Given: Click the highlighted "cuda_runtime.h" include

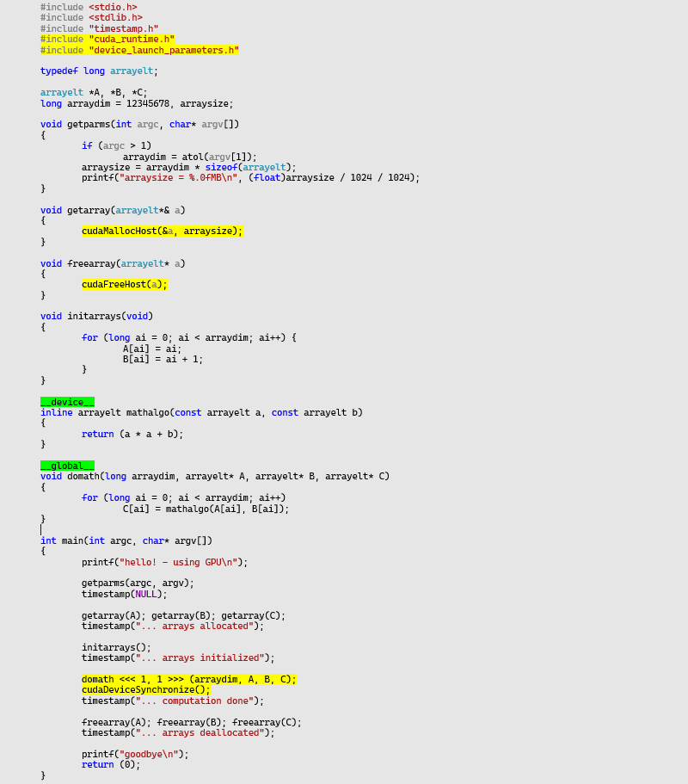Looking at the screenshot, I should coord(107,39).
